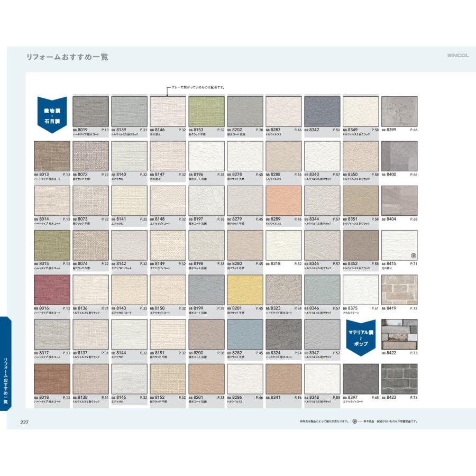Click the P.66 page reference for BB 8399
This screenshot has width=476, height=476.
414,130
